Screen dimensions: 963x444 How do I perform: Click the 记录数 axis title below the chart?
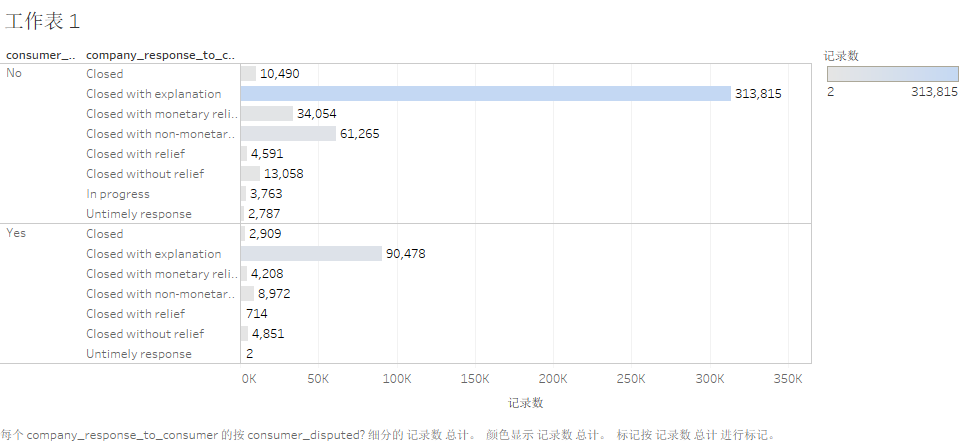click(525, 403)
